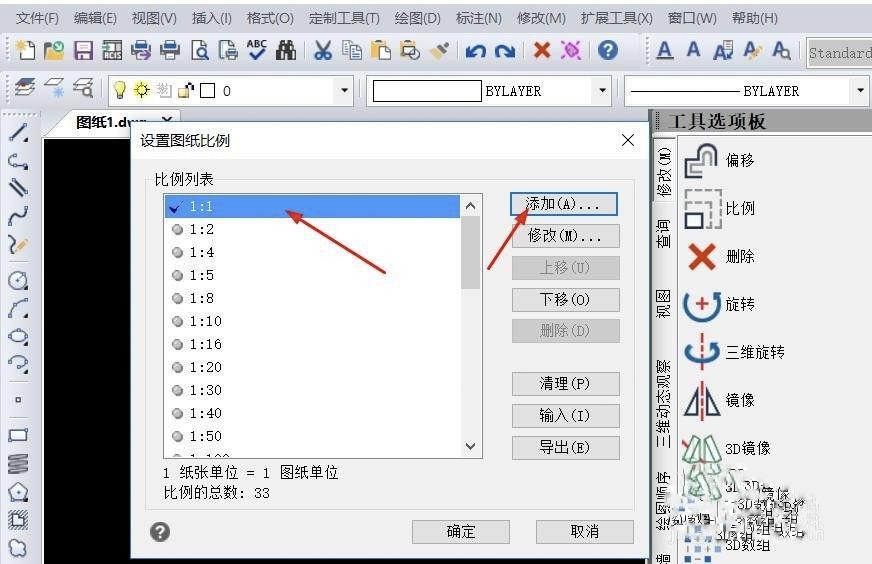Open the 文件(F) menu

tap(37, 18)
